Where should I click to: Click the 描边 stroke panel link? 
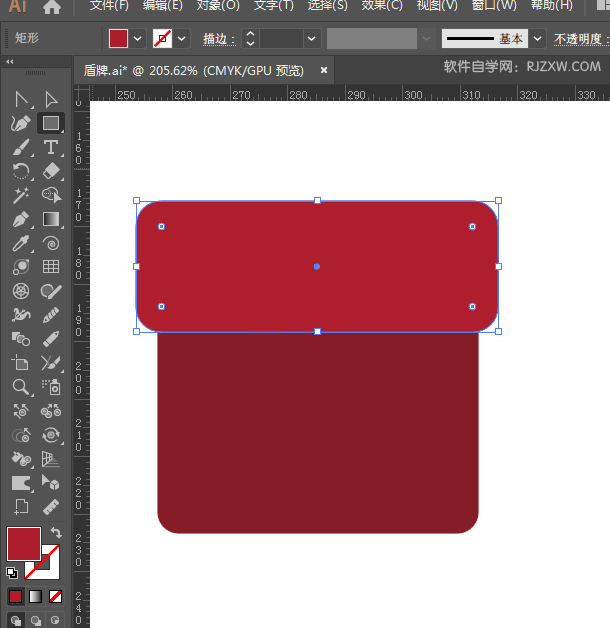pyautogui.click(x=219, y=39)
